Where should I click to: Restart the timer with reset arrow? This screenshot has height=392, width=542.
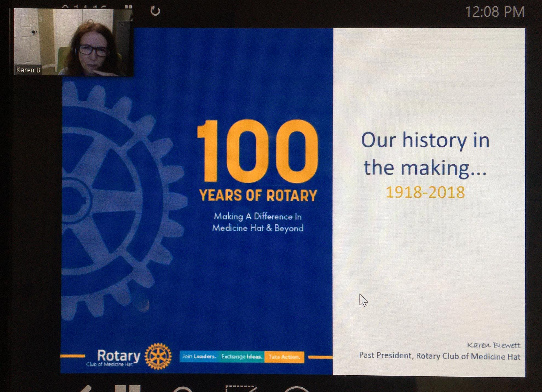[x=155, y=11]
